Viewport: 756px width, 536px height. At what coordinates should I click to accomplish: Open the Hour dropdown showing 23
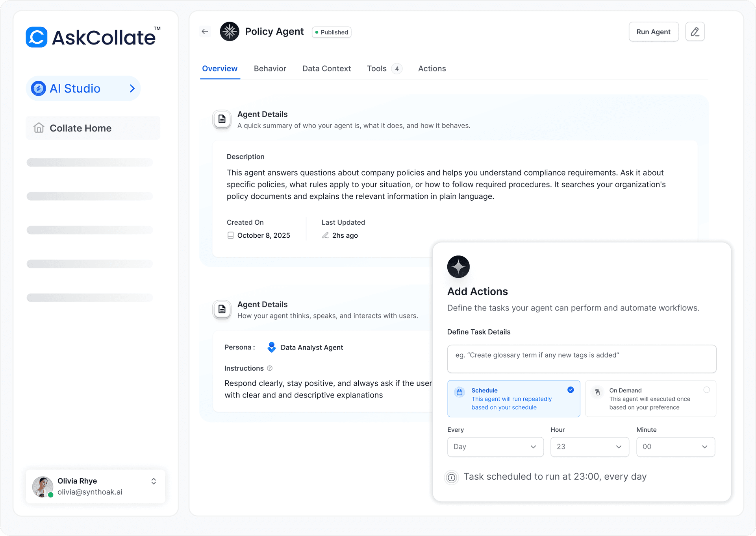(x=589, y=447)
